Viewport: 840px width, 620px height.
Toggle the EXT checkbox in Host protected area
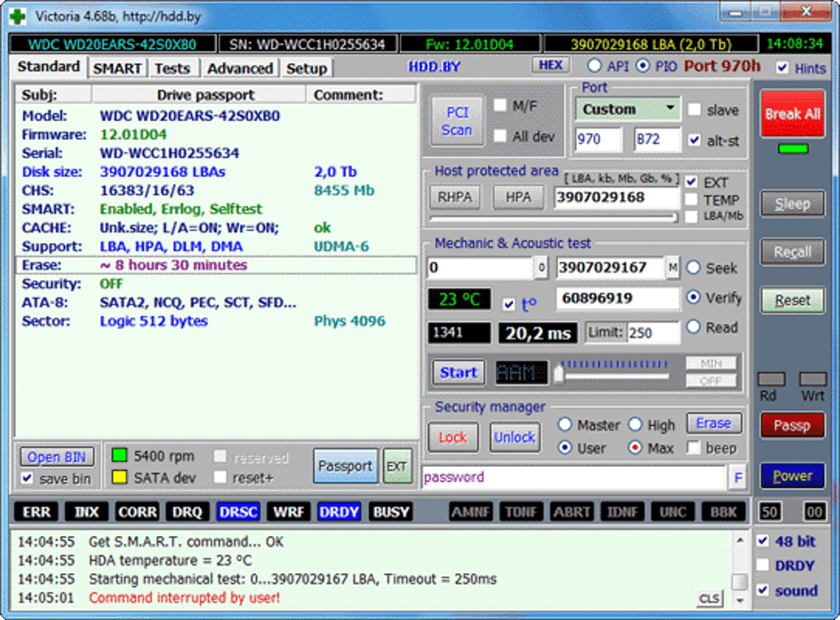(691, 181)
